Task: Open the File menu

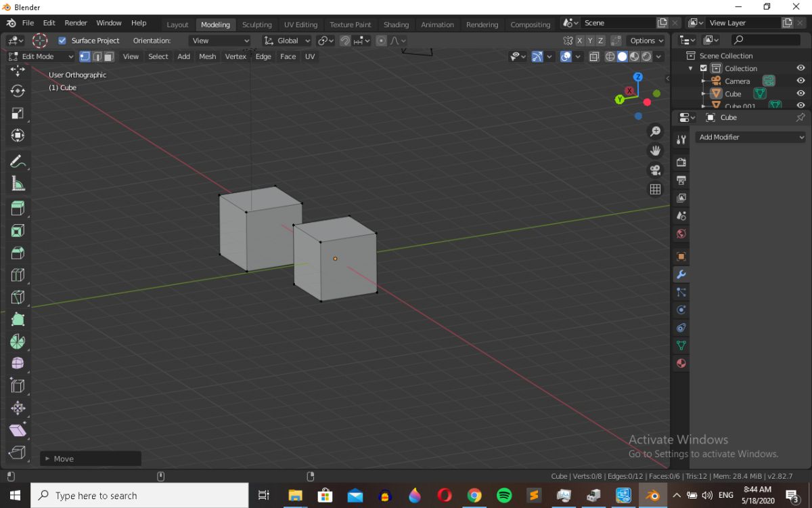Action: 28,23
